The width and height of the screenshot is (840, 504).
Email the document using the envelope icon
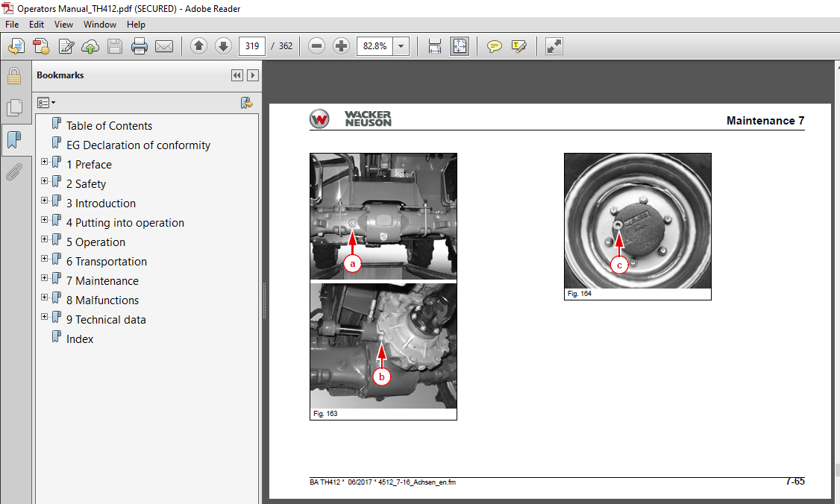pyautogui.click(x=164, y=46)
